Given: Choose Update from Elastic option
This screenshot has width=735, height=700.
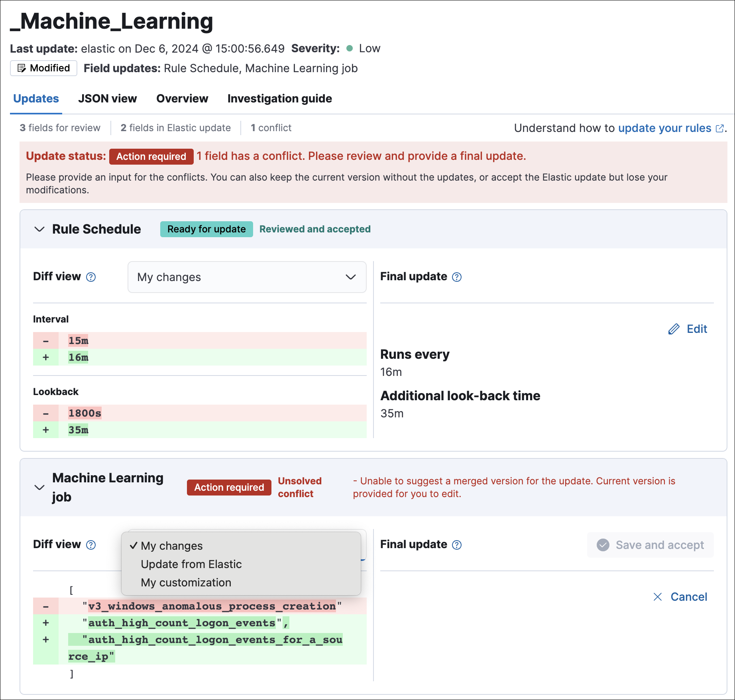Looking at the screenshot, I should coord(241,564).
